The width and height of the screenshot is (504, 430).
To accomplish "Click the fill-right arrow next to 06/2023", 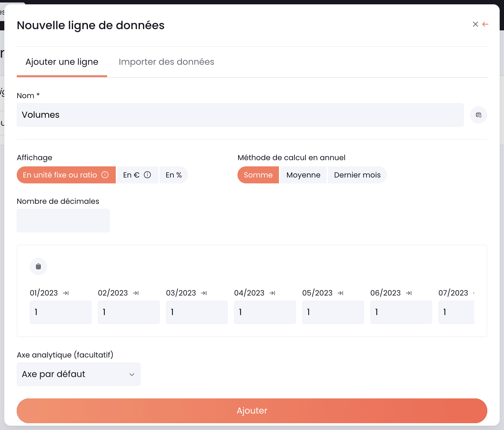I will tap(409, 293).
